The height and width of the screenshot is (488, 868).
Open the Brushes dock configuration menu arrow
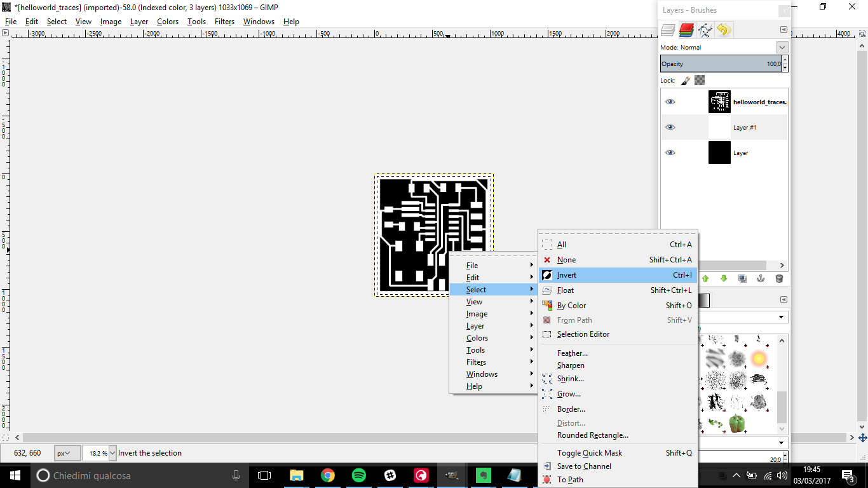783,299
